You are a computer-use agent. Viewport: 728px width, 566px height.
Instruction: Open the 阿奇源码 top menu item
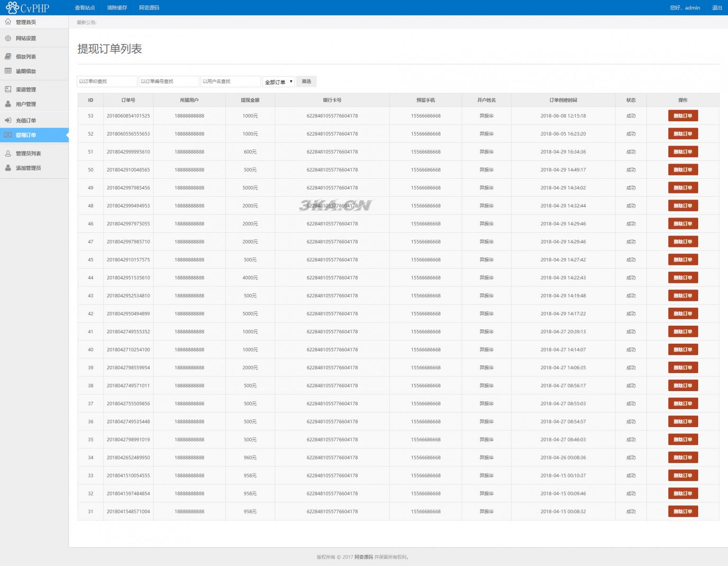(149, 8)
